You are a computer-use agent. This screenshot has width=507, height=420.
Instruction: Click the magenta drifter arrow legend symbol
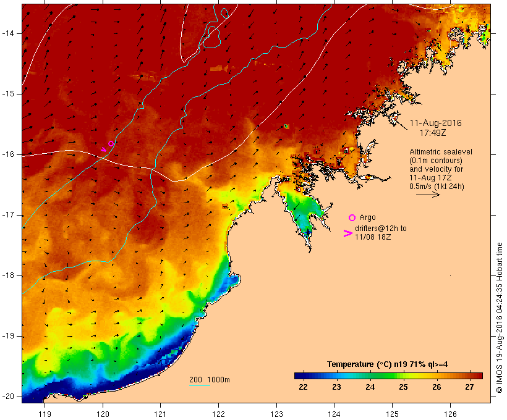pyautogui.click(x=347, y=233)
